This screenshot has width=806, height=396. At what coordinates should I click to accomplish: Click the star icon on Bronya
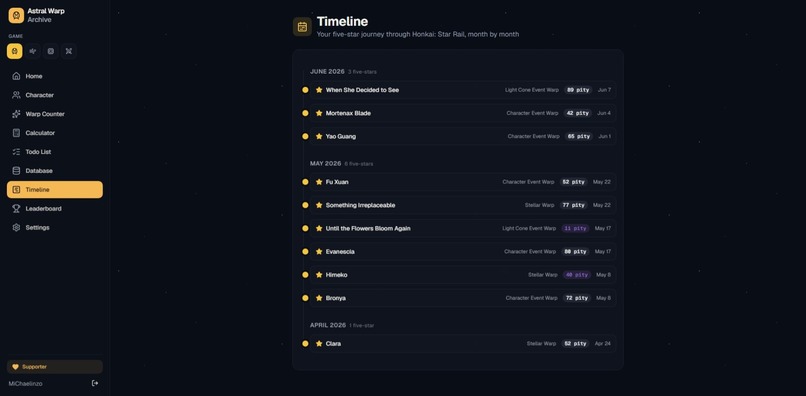pos(319,298)
